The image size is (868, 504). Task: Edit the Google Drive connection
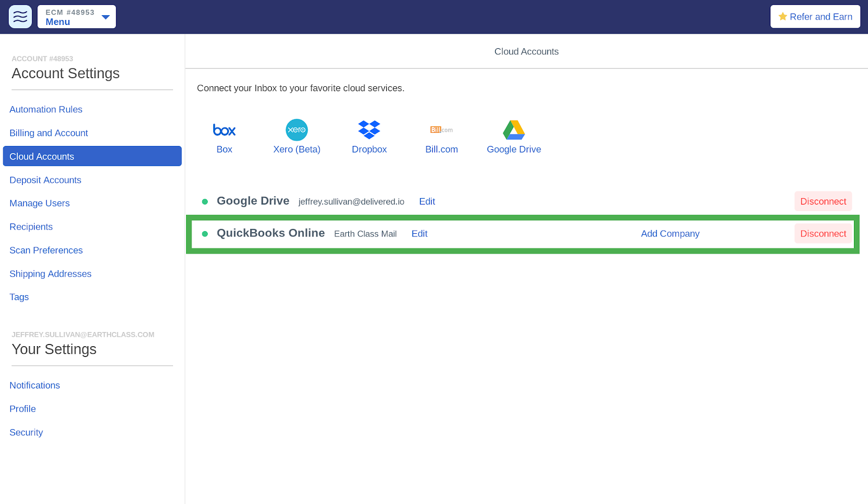coord(427,201)
